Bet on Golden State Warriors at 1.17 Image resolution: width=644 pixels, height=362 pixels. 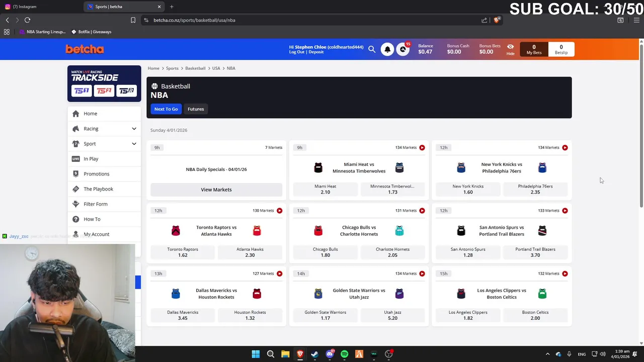pyautogui.click(x=325, y=315)
